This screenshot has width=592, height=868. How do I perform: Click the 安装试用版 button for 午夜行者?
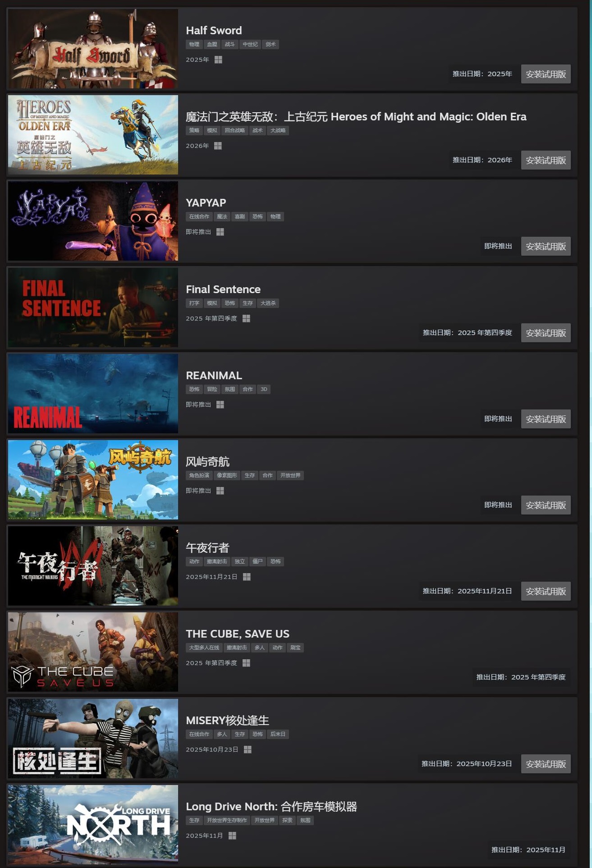point(546,591)
